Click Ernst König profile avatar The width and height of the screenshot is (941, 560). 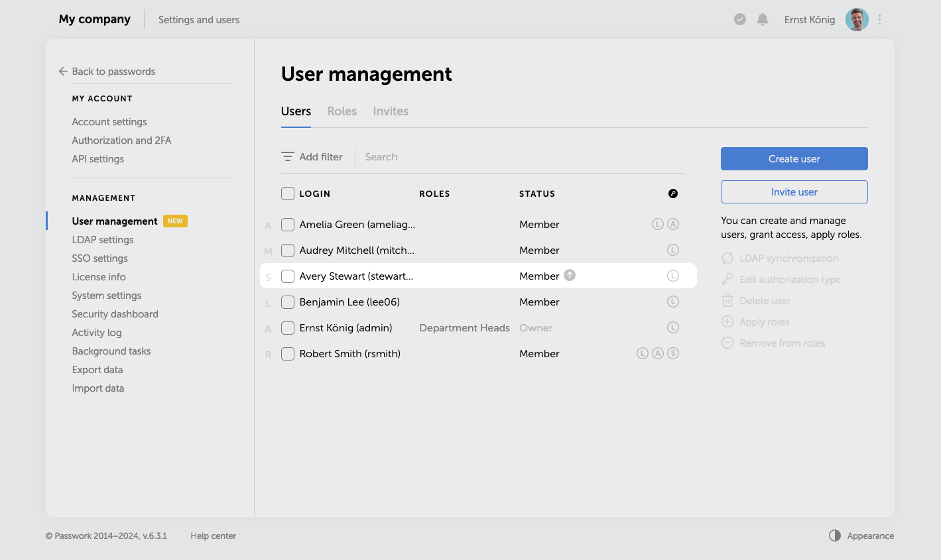857,20
